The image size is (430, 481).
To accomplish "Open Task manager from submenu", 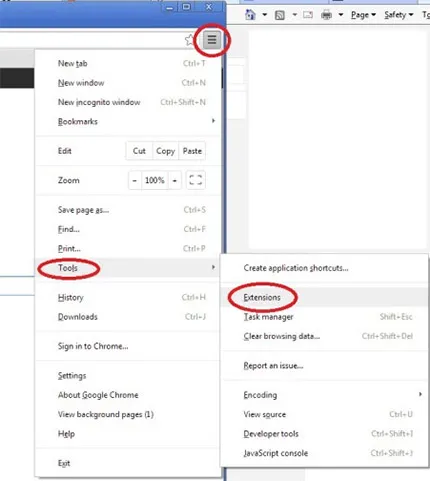I will (x=324, y=316).
